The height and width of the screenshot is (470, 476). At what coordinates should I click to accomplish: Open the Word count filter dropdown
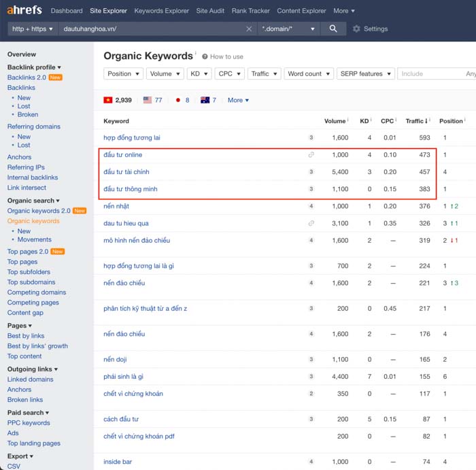pyautogui.click(x=309, y=73)
